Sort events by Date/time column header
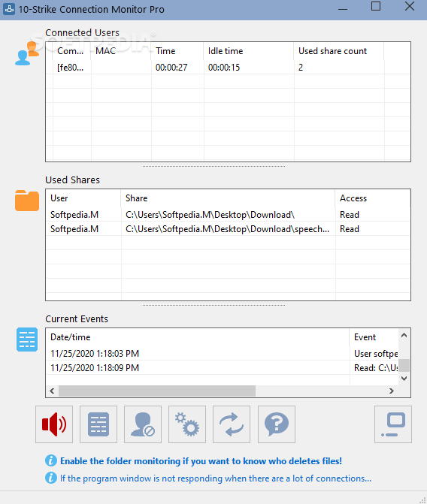The image size is (427, 504). tap(198, 337)
